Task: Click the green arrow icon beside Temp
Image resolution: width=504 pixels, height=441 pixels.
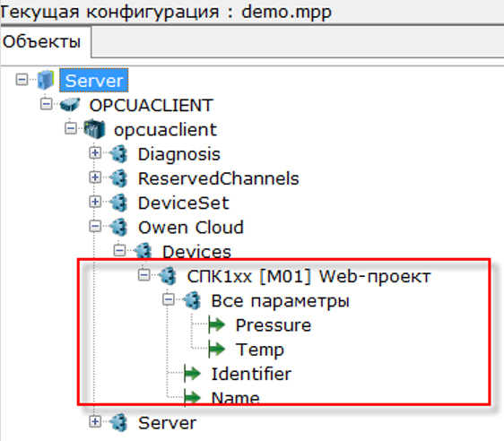Action: coord(217,349)
